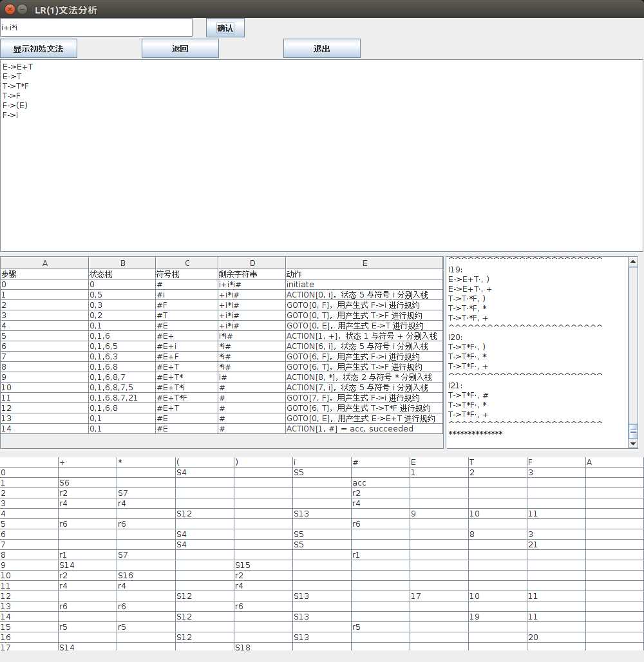Screen dimensions: 644x662
Task: Click the 确认 confirm button
Action: 225,28
